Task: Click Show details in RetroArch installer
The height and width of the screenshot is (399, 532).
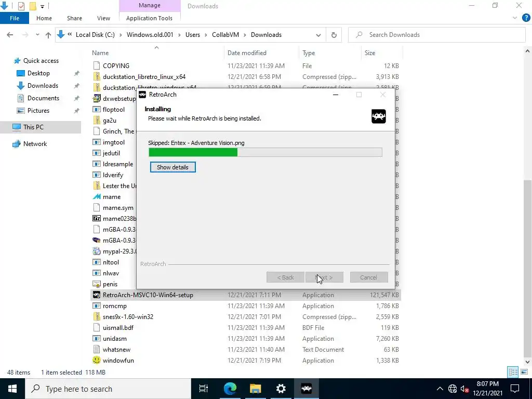Action: (172, 167)
